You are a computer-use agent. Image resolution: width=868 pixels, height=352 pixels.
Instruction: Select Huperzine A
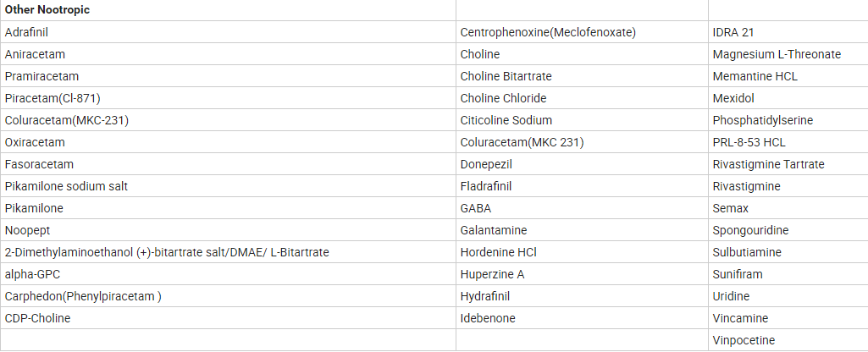click(x=492, y=274)
